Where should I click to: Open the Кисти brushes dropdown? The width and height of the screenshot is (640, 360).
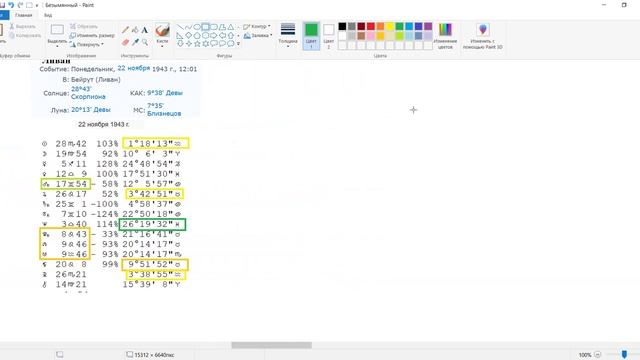click(162, 43)
